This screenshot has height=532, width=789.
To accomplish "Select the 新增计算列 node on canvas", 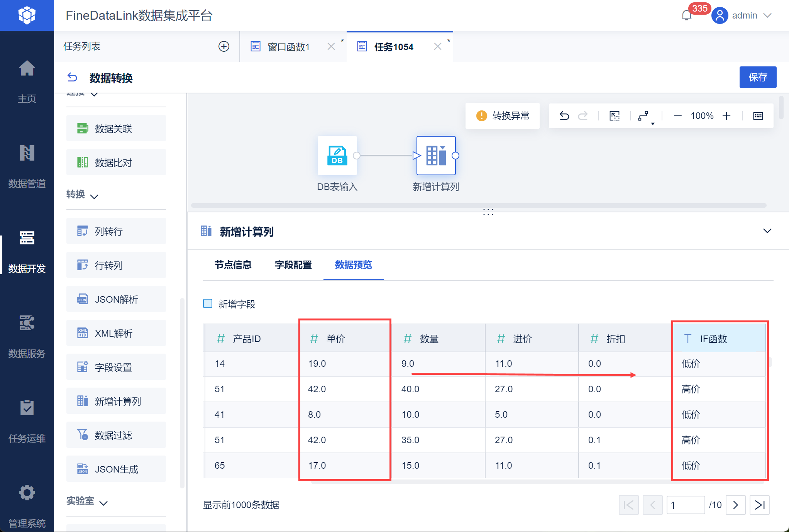I will pyautogui.click(x=436, y=156).
